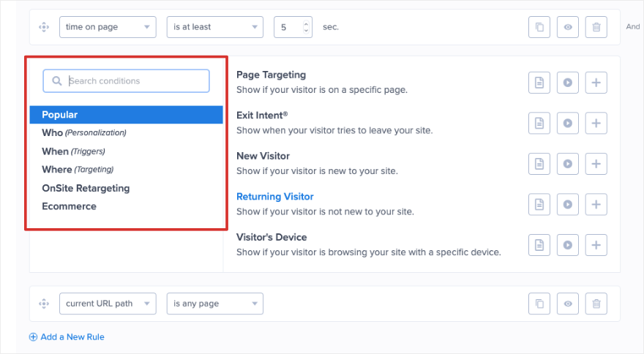Open documentation for New Visitor rule
The height and width of the screenshot is (354, 644).
point(539,163)
